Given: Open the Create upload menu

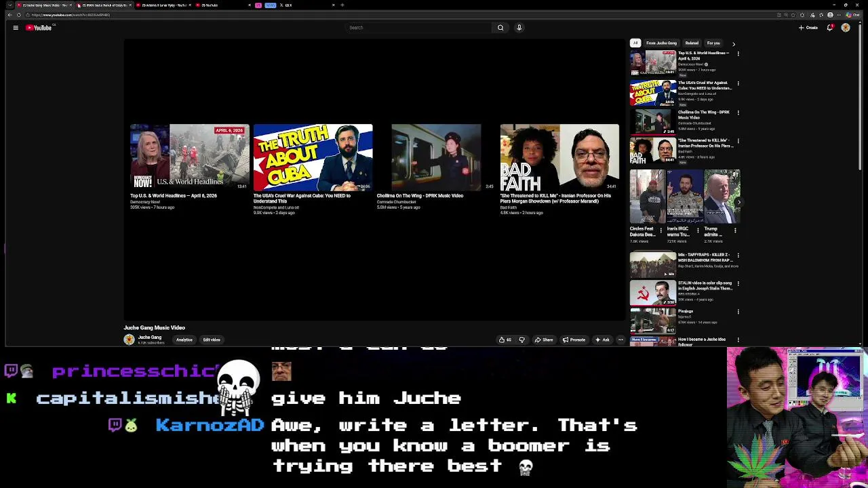Looking at the screenshot, I should pos(808,28).
